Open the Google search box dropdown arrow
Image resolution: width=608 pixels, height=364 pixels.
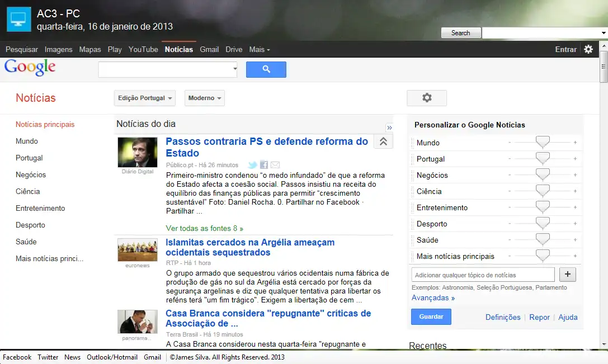pos(234,69)
